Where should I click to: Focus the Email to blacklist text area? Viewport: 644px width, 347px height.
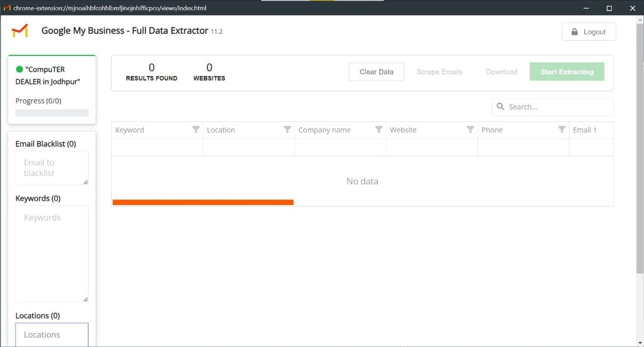52,168
